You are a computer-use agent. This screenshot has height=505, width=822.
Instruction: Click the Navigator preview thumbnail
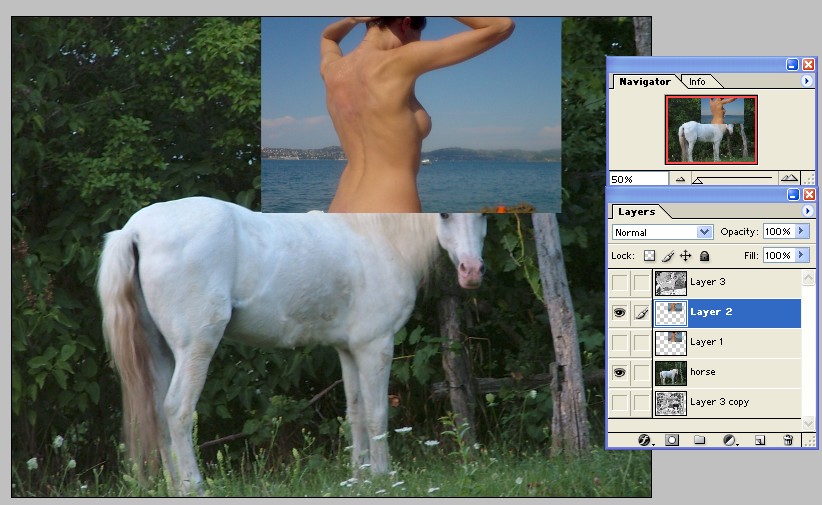point(711,130)
